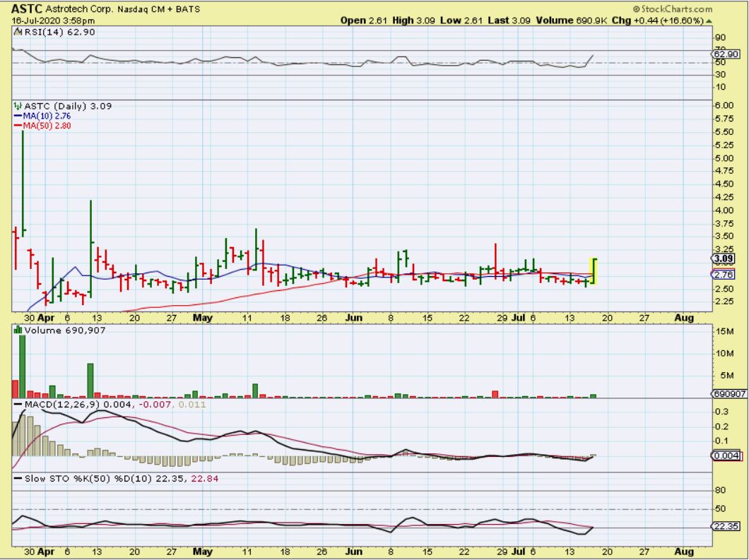Click the ASTC (Daily) 3.09 legend
The height and width of the screenshot is (560, 749).
(x=68, y=106)
